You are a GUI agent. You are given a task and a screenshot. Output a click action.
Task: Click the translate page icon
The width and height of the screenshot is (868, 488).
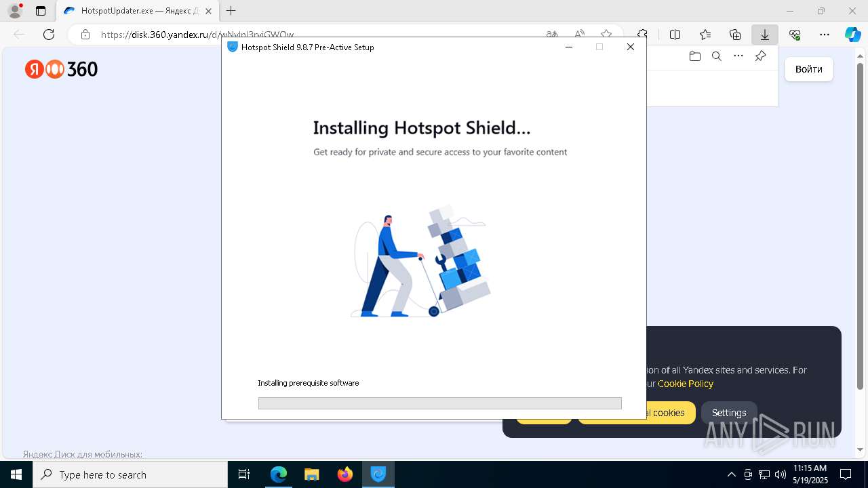pyautogui.click(x=552, y=35)
